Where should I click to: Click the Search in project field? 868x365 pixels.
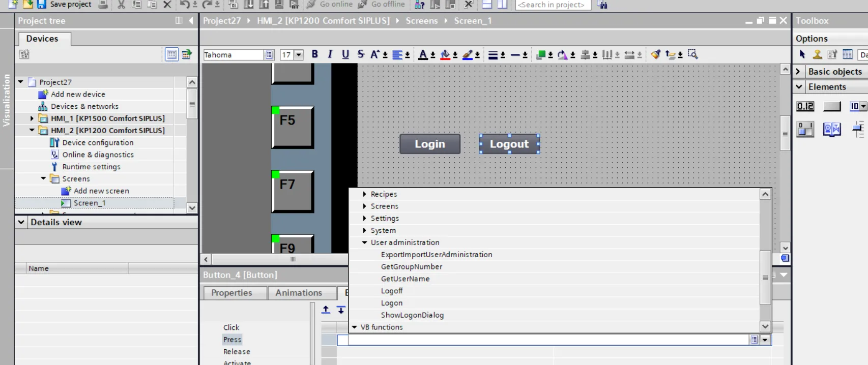(x=553, y=5)
